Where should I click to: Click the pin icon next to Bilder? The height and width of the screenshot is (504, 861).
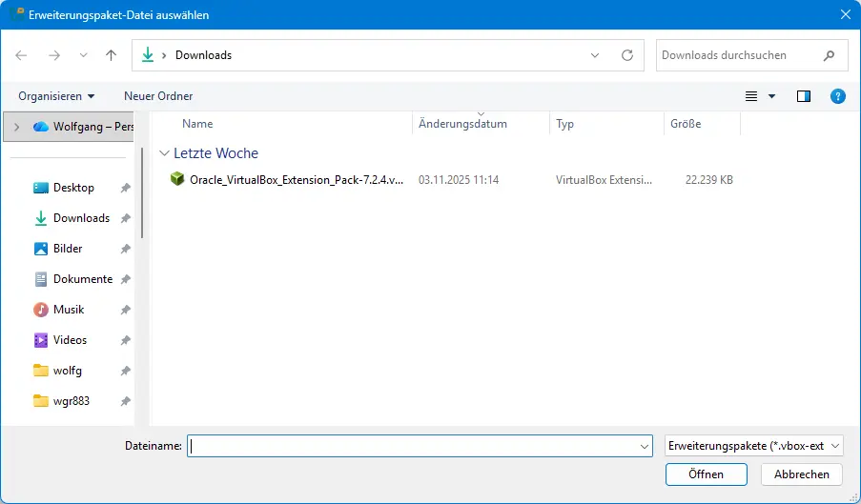click(x=125, y=249)
